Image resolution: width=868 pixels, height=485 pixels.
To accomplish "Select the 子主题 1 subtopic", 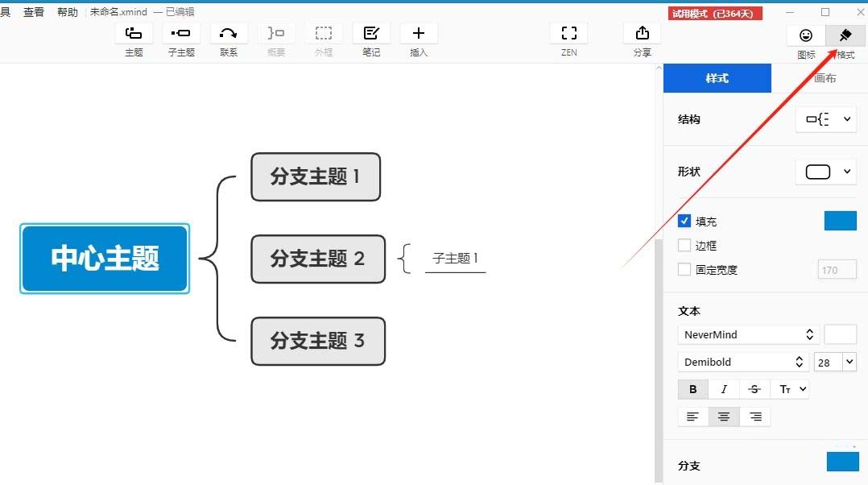I will [x=455, y=259].
